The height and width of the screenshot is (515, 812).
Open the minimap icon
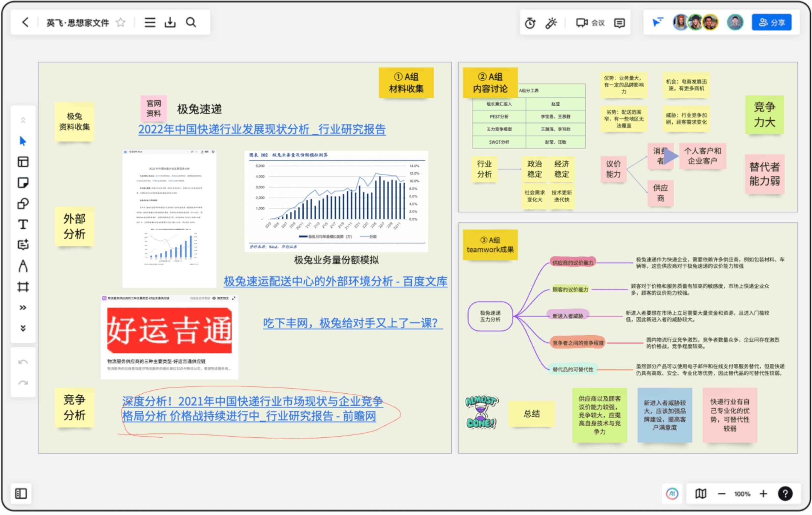(x=701, y=494)
